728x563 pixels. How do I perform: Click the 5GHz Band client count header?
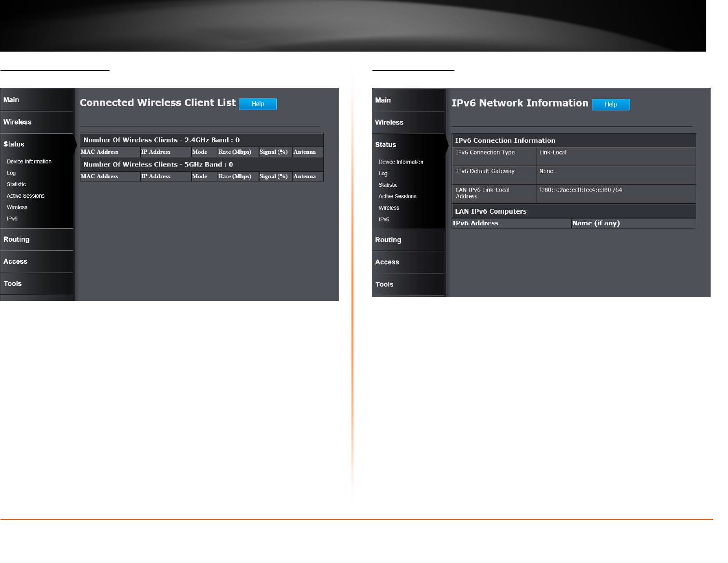tap(202, 165)
